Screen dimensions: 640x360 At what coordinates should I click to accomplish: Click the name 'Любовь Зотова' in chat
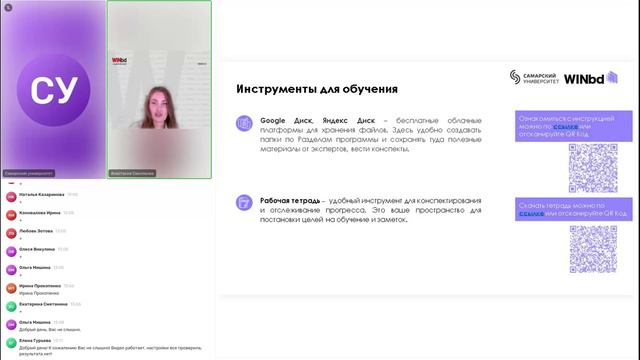click(36, 231)
